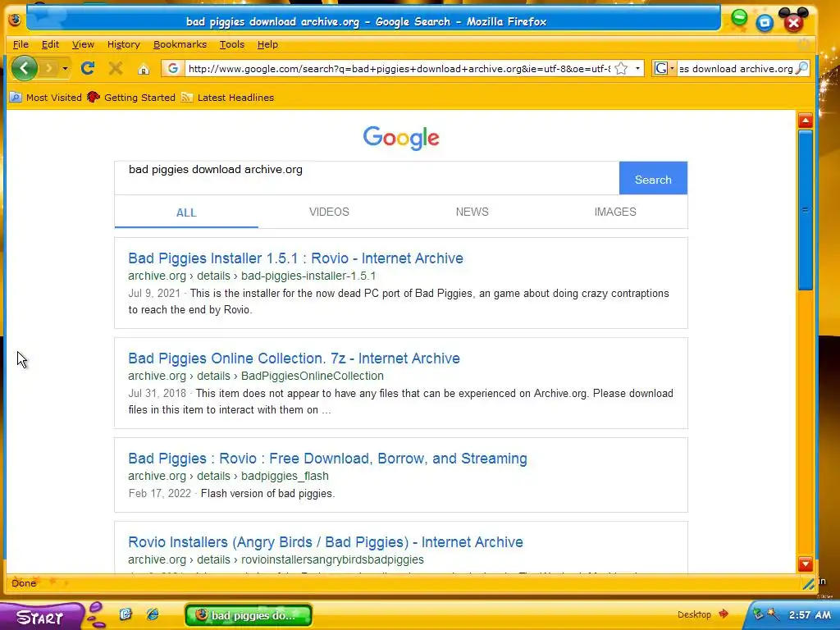Open Rovio Installers (Angry Birds / Bad Piggies) result
Viewport: 840px width, 630px height.
click(326, 542)
